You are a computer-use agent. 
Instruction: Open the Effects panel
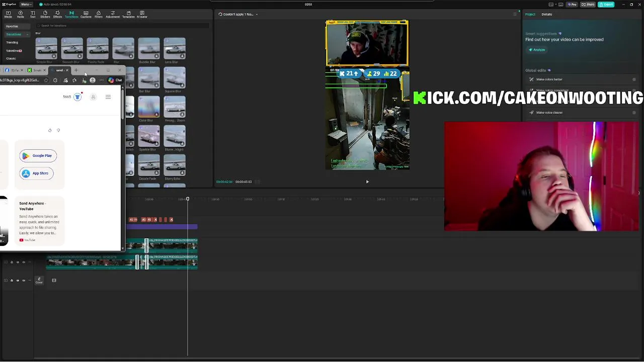[57, 14]
